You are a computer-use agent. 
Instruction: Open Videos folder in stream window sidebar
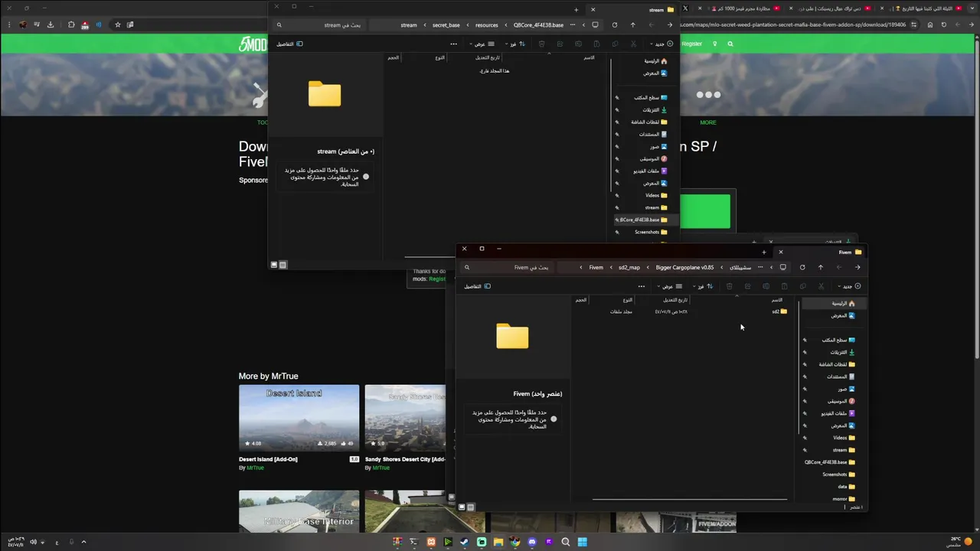656,195
